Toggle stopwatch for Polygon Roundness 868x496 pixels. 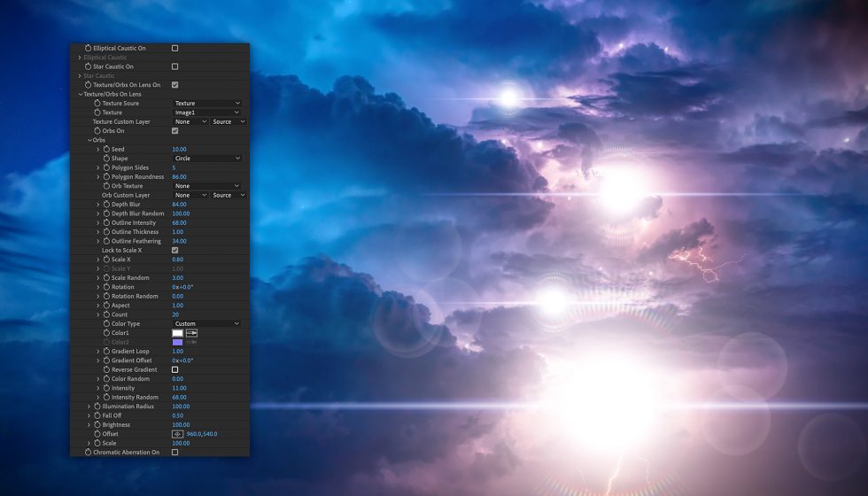(x=106, y=176)
